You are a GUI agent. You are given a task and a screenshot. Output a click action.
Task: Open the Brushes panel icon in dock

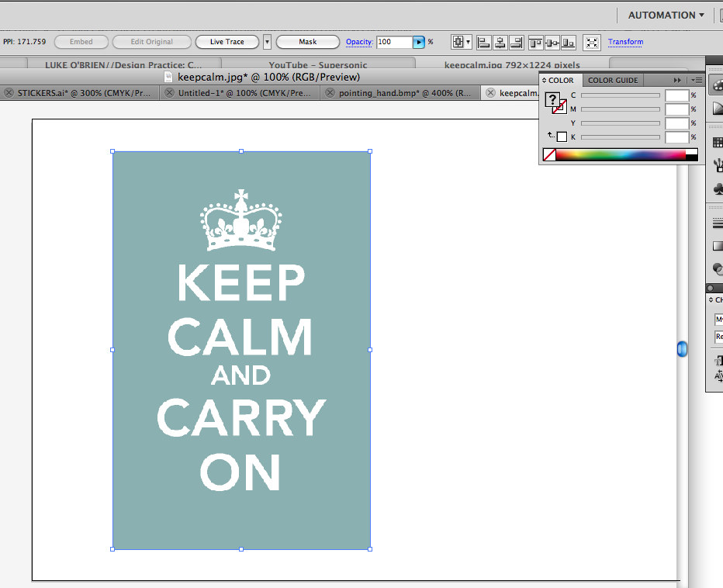point(717,165)
